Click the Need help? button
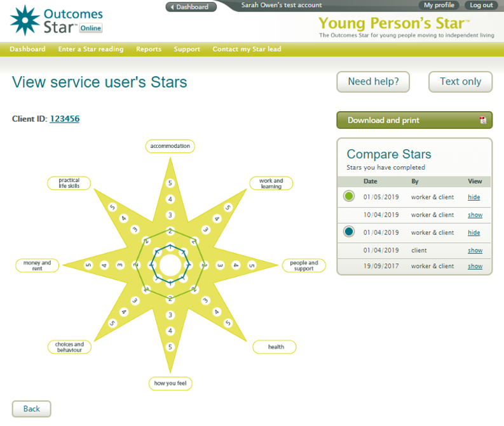504x426 pixels. point(373,82)
